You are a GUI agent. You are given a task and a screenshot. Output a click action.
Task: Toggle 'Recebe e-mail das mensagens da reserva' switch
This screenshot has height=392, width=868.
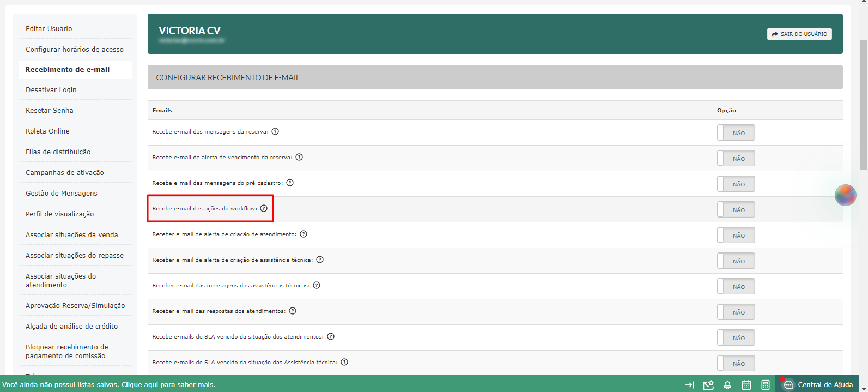[x=736, y=132]
